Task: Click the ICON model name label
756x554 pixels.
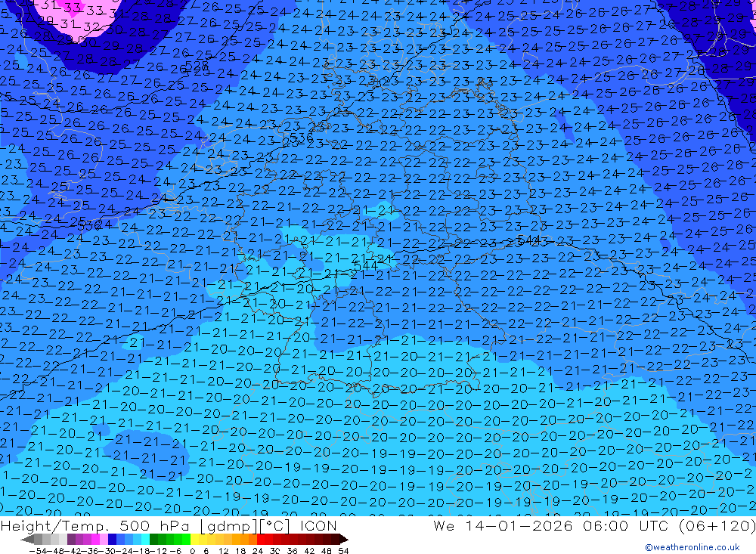Action: pyautogui.click(x=318, y=525)
